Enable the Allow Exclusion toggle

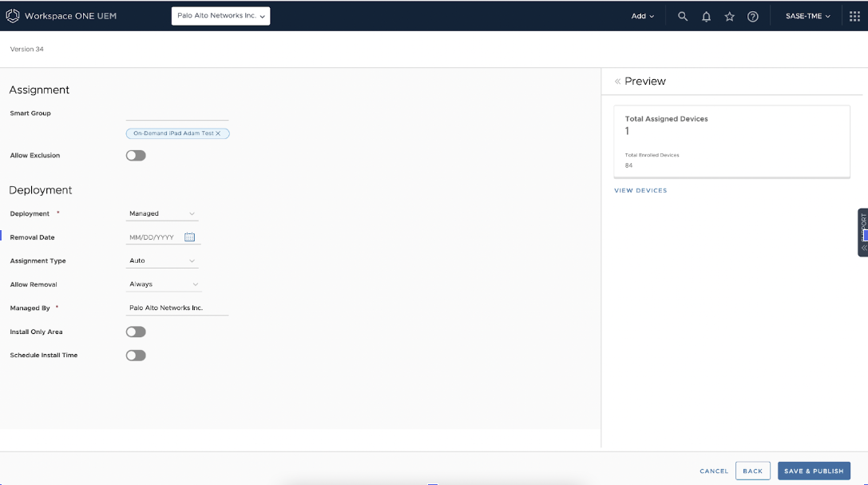[x=136, y=155]
